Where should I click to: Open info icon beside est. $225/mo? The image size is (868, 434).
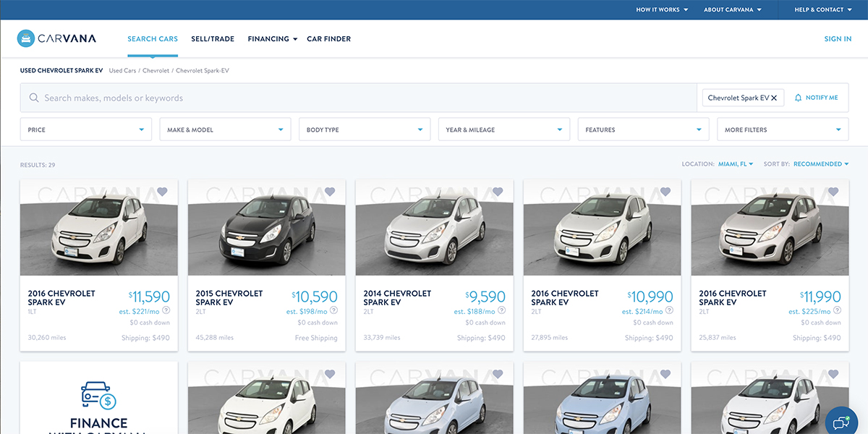click(838, 311)
